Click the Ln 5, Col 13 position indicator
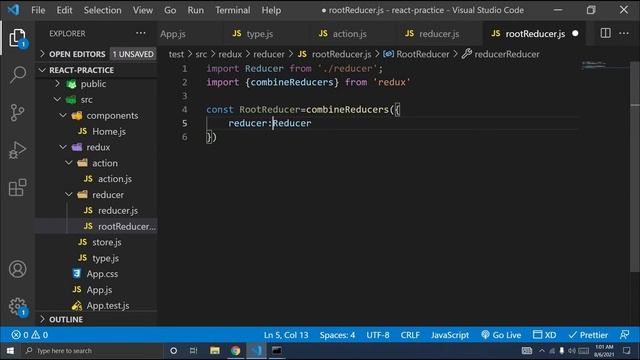 286,335
